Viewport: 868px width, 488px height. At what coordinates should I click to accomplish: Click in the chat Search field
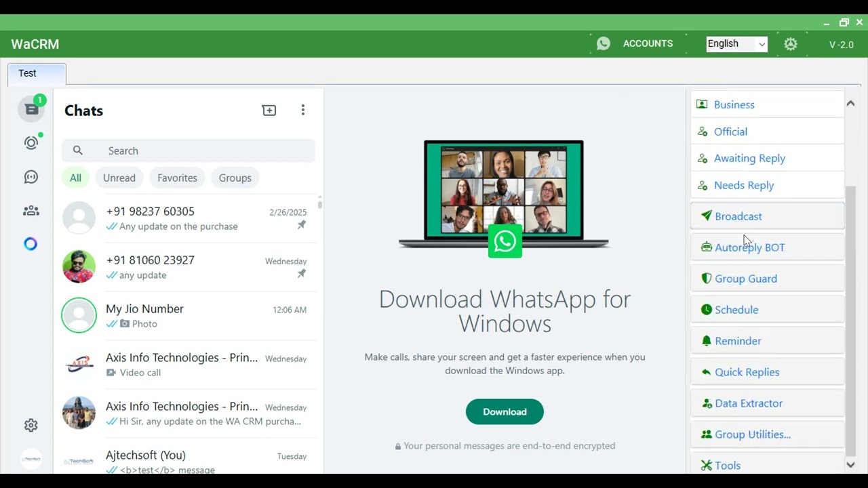pyautogui.click(x=189, y=150)
